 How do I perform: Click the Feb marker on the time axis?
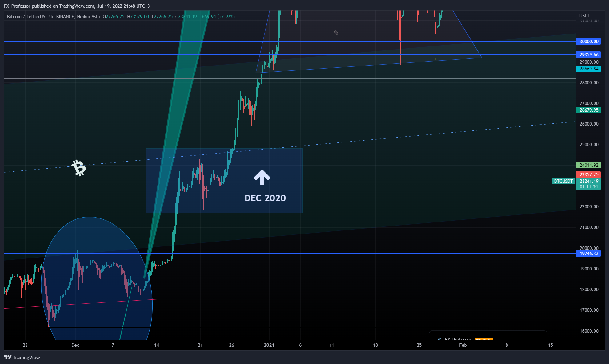463,345
